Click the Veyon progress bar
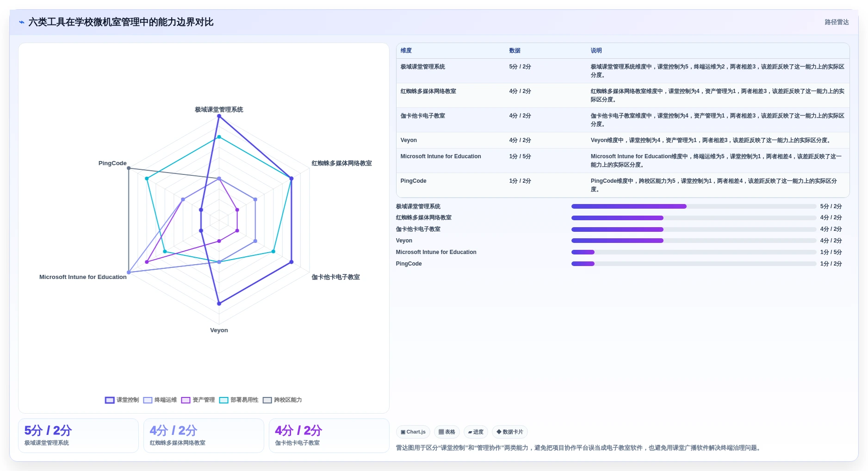868x471 pixels. pos(694,241)
